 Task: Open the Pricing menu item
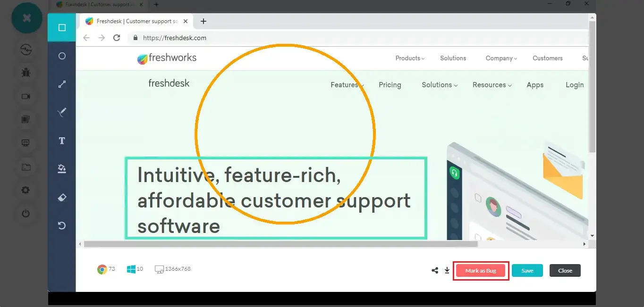[390, 85]
